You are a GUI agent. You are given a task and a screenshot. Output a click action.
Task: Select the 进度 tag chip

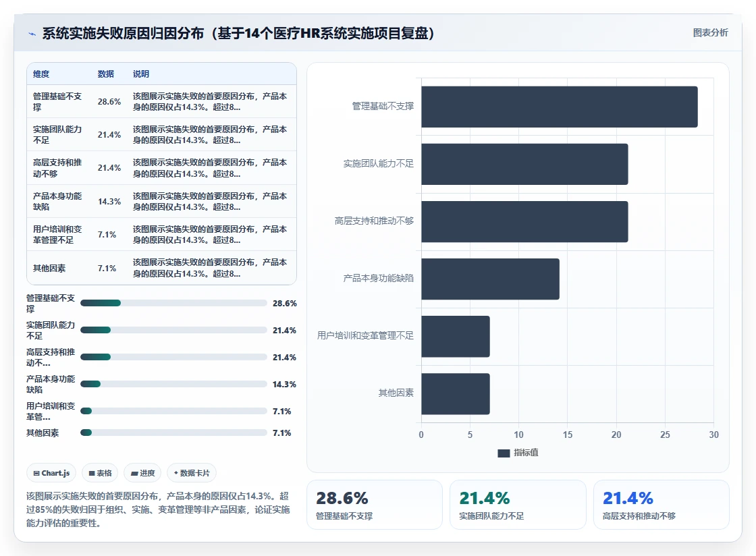pos(142,473)
